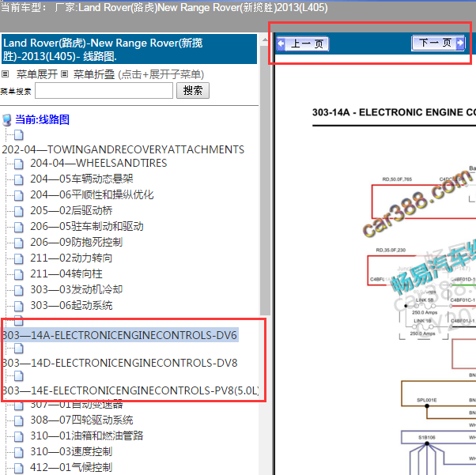Image resolution: width=476 pixels, height=475 pixels.
Task: Click the collapse icon before 菜单折叠
Action: [64, 74]
